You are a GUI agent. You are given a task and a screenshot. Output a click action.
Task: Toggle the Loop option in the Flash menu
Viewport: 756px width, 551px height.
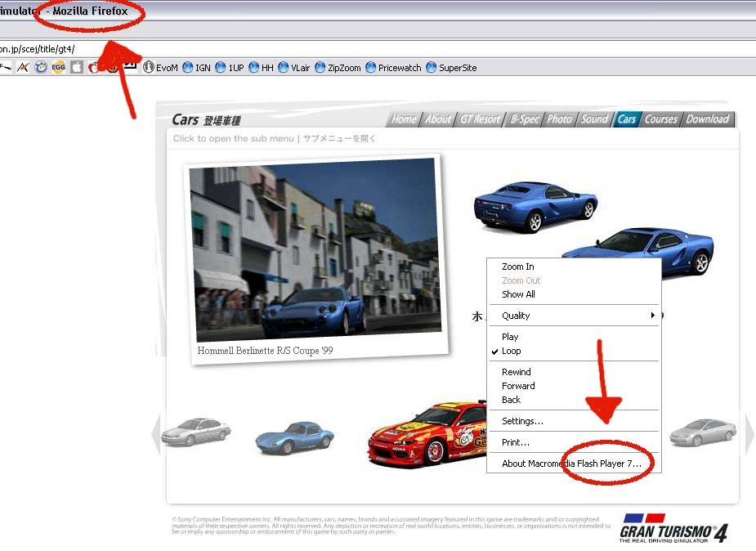point(574,351)
